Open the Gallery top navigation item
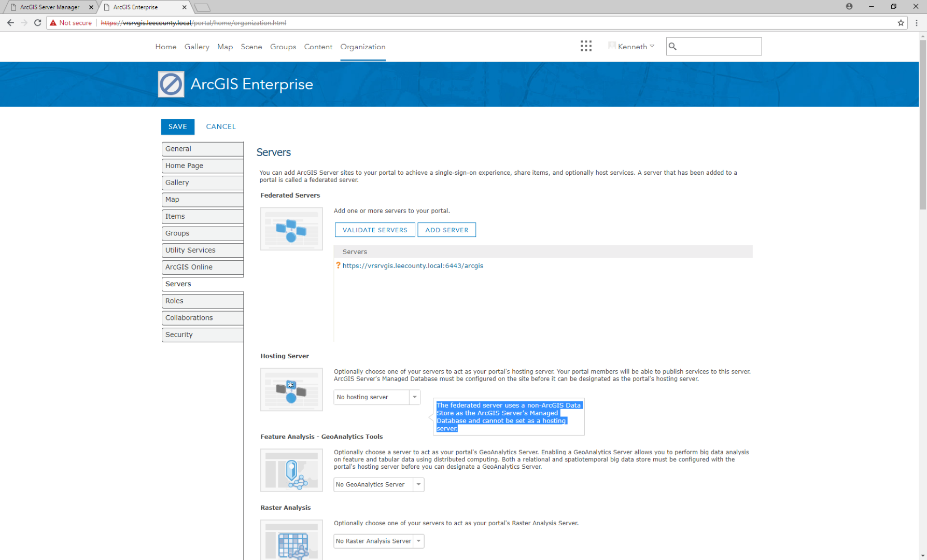The image size is (927, 560). (197, 47)
